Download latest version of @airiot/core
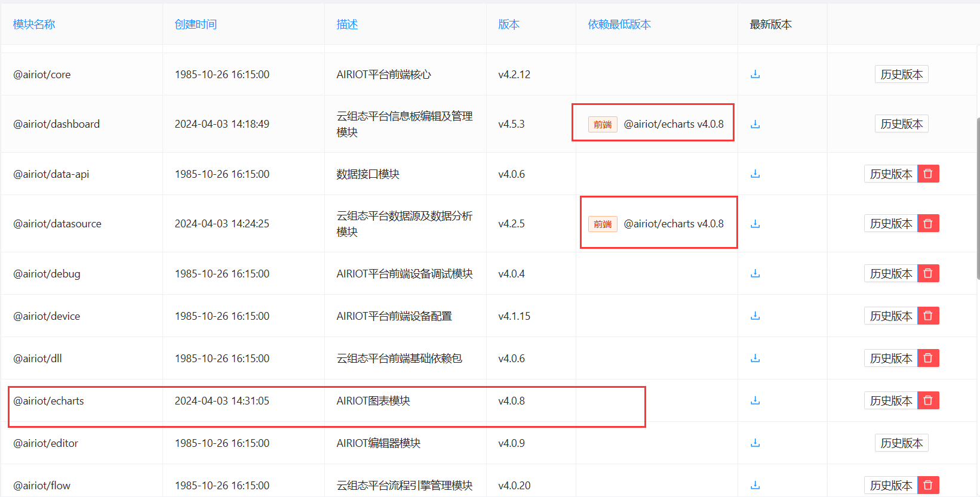 click(755, 74)
